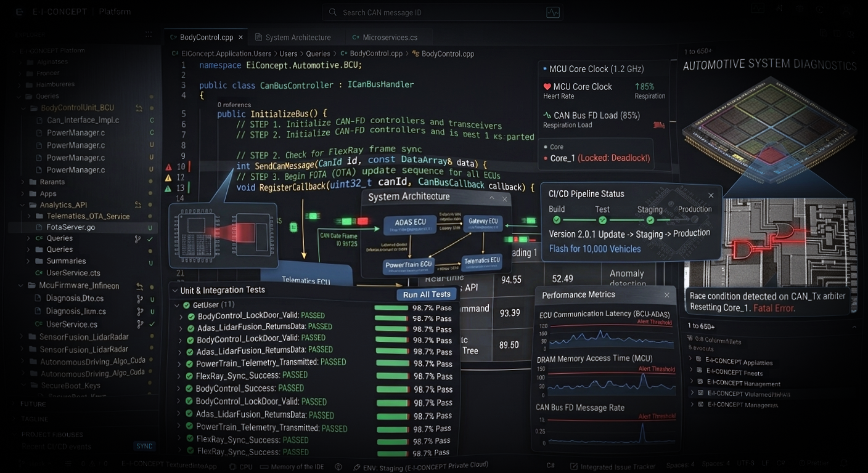The width and height of the screenshot is (868, 473).
Task: Run All Tests
Action: pyautogui.click(x=427, y=294)
